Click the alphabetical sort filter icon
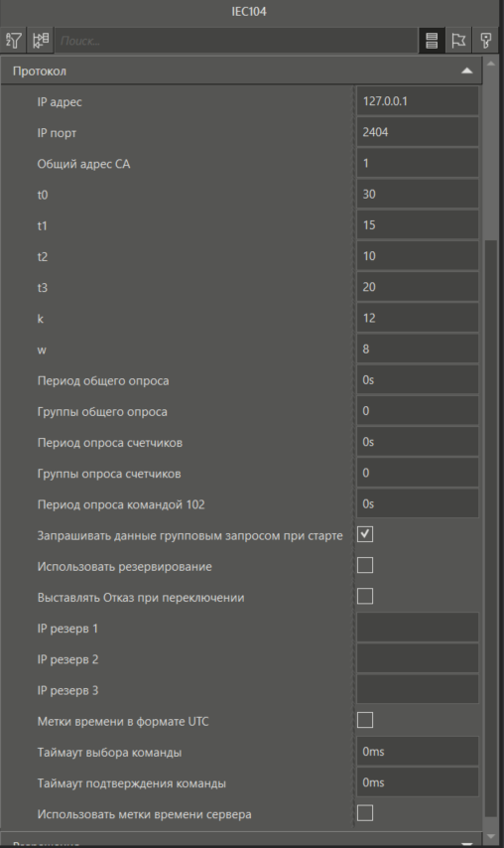 tap(14, 41)
